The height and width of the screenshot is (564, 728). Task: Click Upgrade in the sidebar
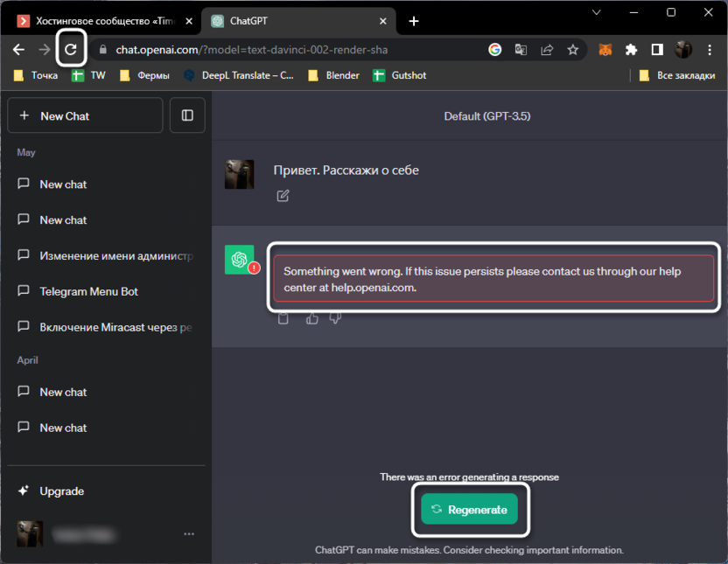click(x=106, y=491)
